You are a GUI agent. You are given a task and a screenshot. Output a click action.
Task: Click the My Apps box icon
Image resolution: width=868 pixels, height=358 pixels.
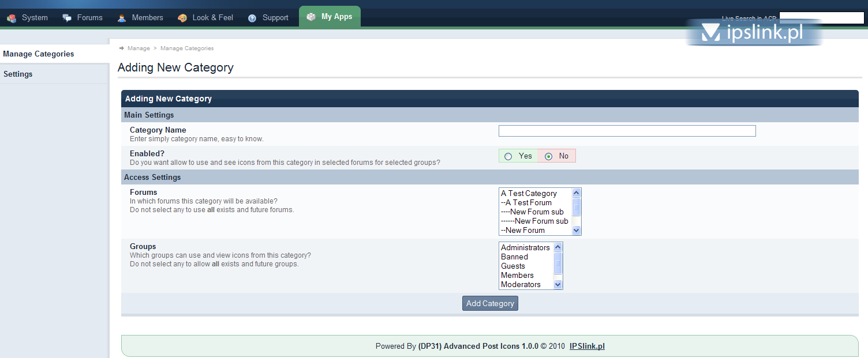click(311, 17)
